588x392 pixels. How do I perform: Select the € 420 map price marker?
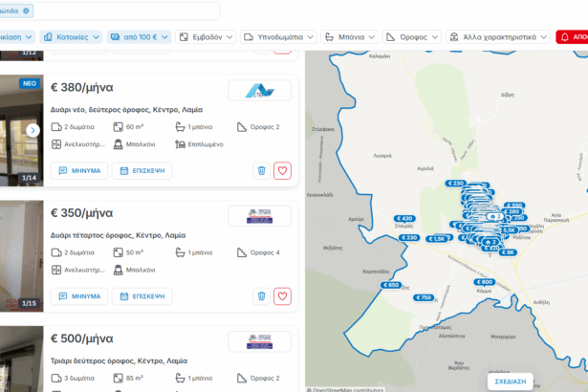coord(404,219)
